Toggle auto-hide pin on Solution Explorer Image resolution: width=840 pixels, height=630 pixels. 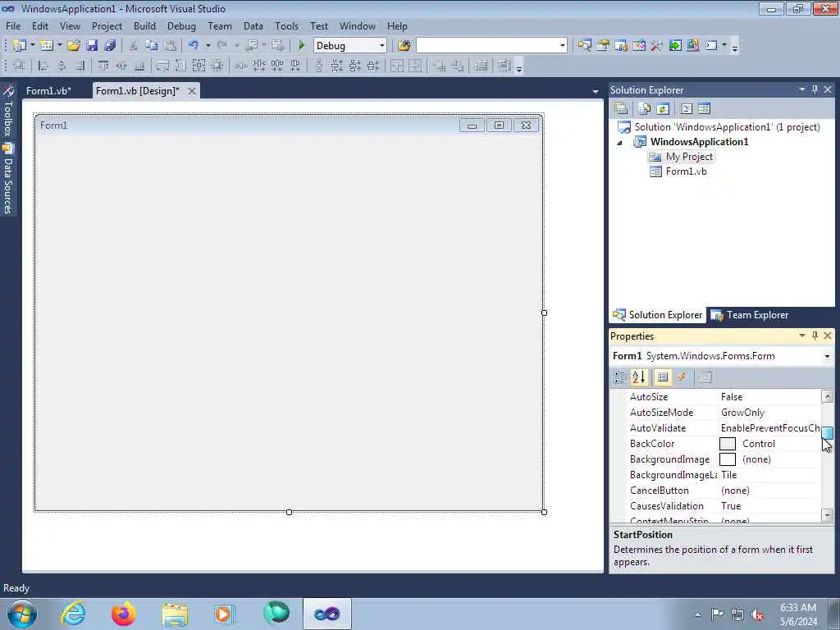tap(815, 89)
